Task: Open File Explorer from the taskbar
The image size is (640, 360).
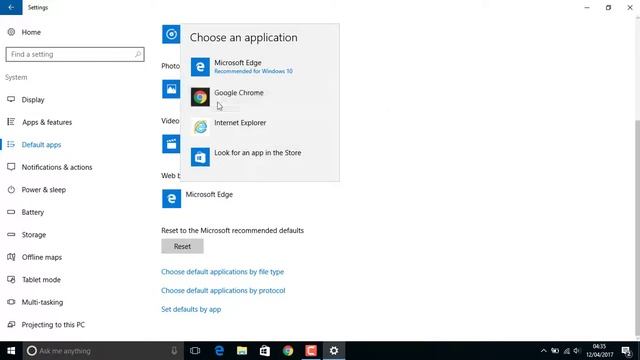Action: pyautogui.click(x=242, y=351)
